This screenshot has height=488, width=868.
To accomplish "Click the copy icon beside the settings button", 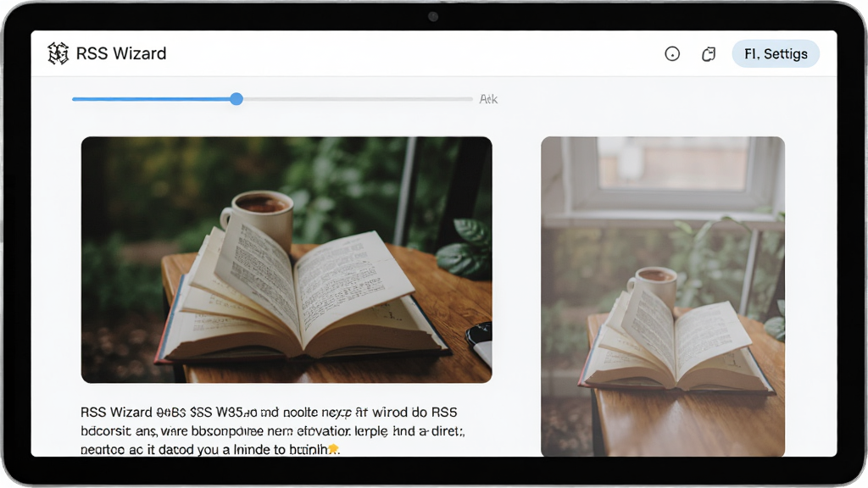I will (x=709, y=53).
